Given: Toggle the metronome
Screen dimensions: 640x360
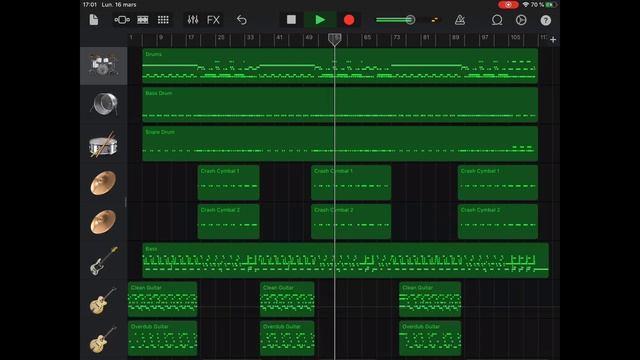Looking at the screenshot, I should (460, 20).
